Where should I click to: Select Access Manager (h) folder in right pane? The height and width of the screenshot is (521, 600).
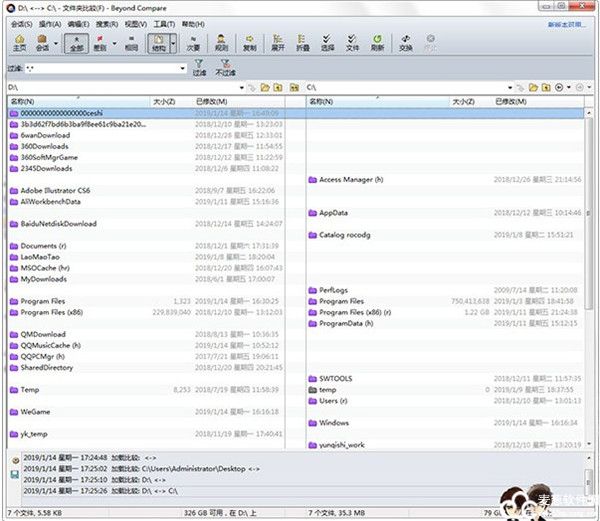point(351,179)
